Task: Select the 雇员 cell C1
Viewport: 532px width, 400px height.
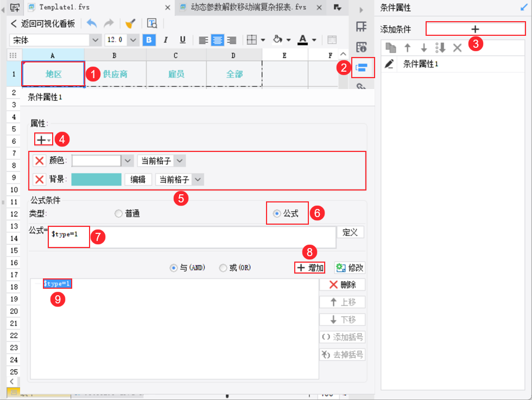Action: point(176,74)
